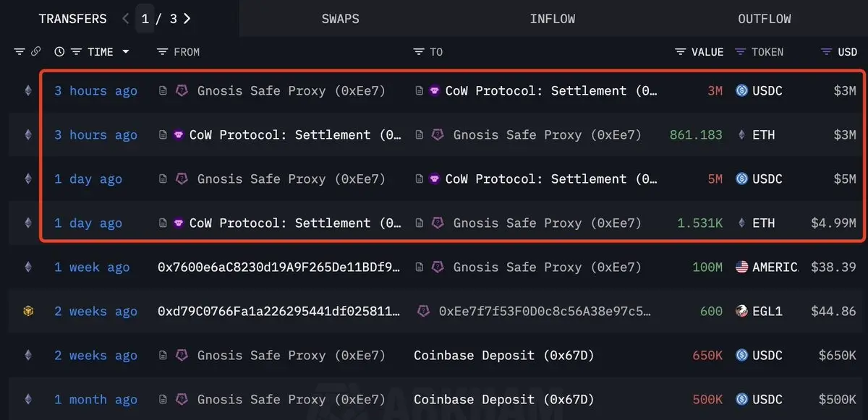This screenshot has height=420, width=868.
Task: Click the BNB chain icon on EGL1 row
Action: click(x=28, y=312)
